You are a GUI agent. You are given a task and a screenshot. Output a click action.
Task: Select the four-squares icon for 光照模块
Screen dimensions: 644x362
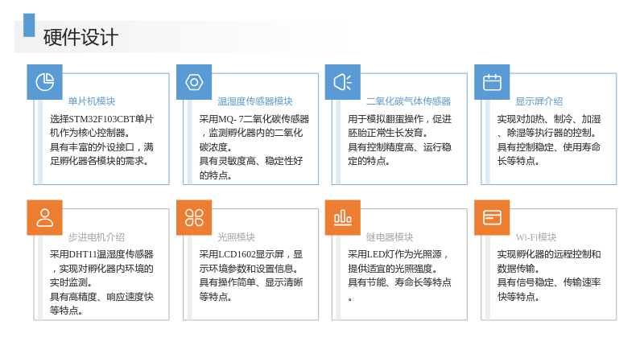194,217
